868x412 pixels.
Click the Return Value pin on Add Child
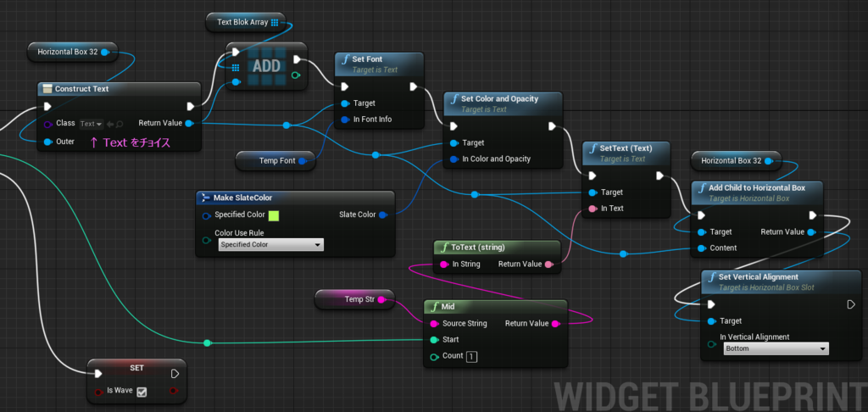click(811, 232)
